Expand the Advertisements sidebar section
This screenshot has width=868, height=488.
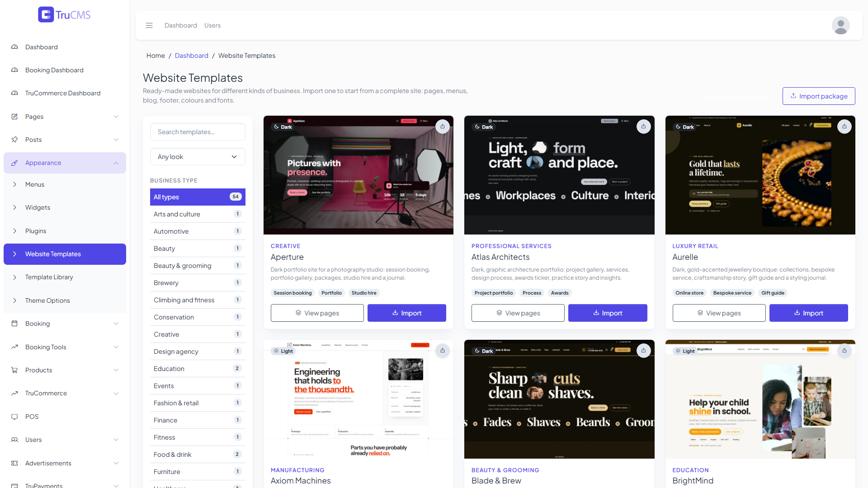[65, 463]
